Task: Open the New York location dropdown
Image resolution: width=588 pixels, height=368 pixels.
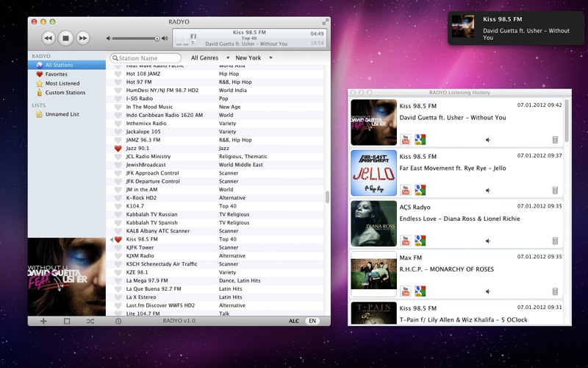Action: coord(254,58)
